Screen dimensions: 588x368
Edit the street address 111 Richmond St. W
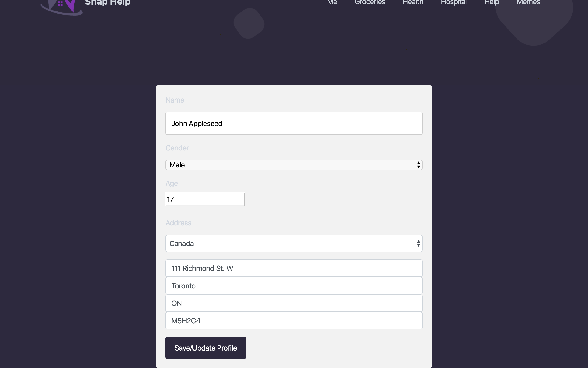pyautogui.click(x=294, y=268)
